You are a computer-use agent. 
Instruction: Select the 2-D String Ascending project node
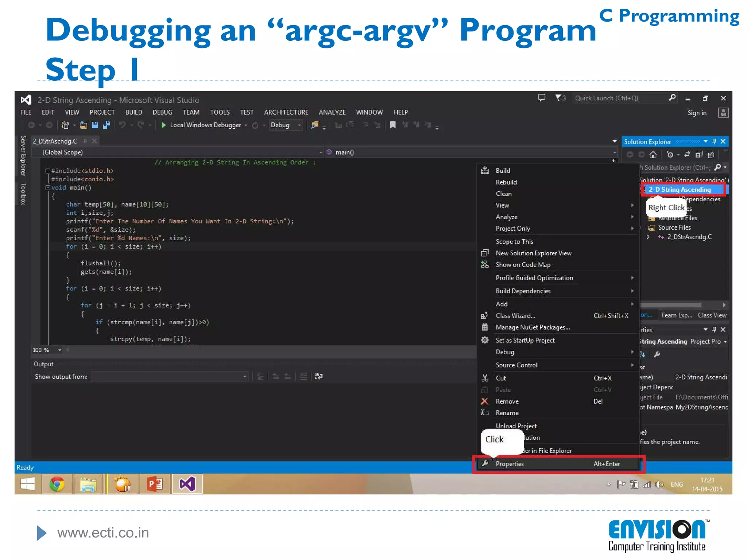pos(679,190)
